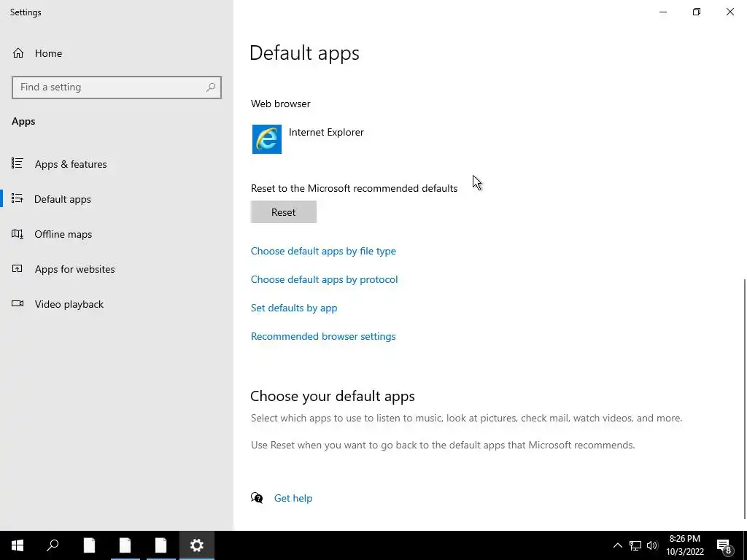Image resolution: width=747 pixels, height=560 pixels.
Task: Click the Offline maps map icon
Action: click(x=18, y=234)
